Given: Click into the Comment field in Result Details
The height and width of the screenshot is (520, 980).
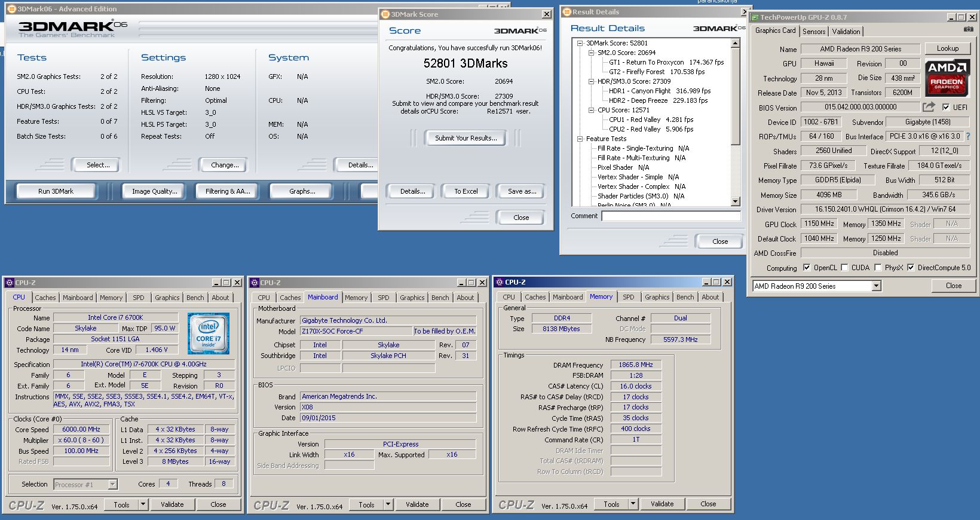Looking at the screenshot, I should point(671,216).
